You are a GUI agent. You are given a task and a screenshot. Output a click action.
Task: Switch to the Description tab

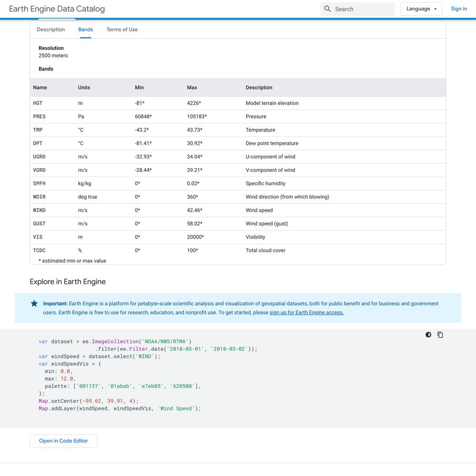click(51, 30)
